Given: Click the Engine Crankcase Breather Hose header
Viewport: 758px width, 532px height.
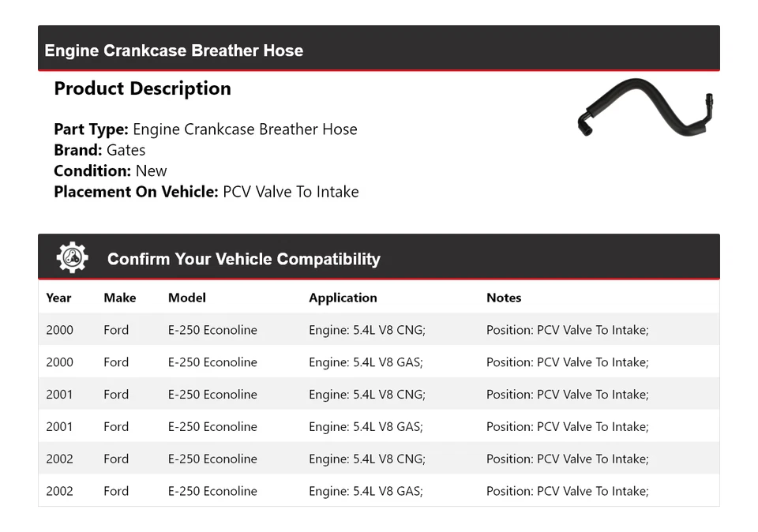Looking at the screenshot, I should coord(174,51).
